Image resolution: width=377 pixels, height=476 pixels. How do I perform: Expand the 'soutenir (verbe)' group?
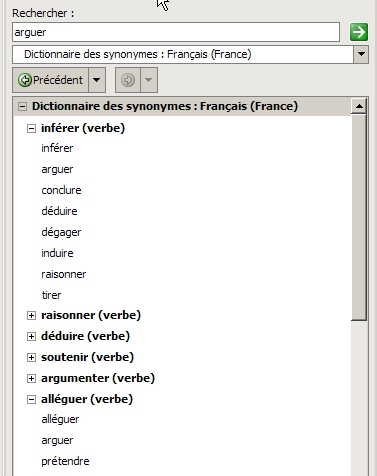pos(31,357)
